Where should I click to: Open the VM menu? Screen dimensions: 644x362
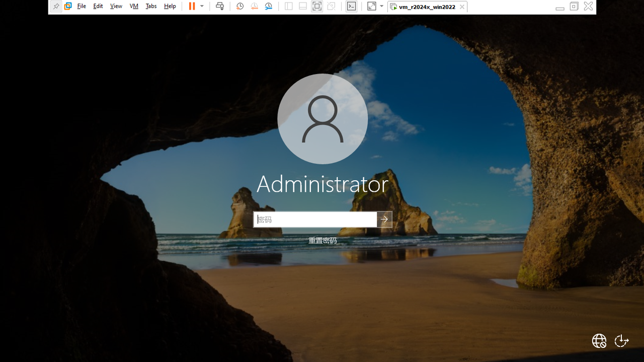pyautogui.click(x=134, y=7)
